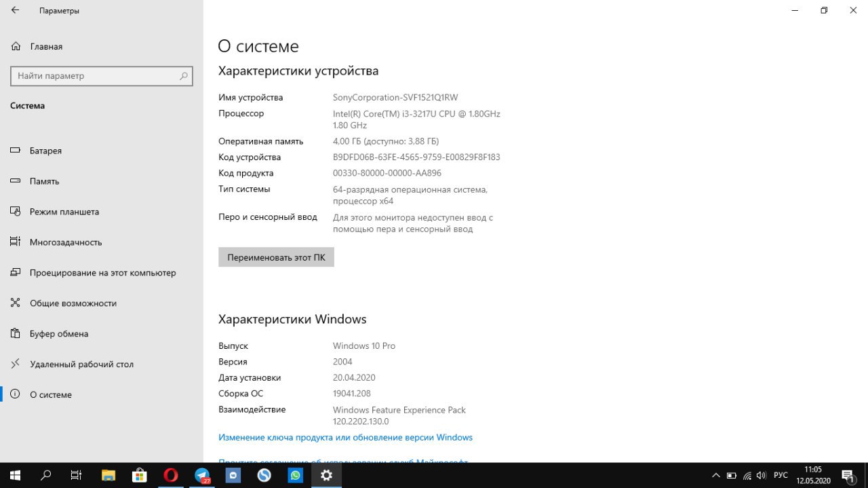The width and height of the screenshot is (868, 488).
Task: Click the Режим планшета tablet icon
Action: pyautogui.click(x=16, y=212)
